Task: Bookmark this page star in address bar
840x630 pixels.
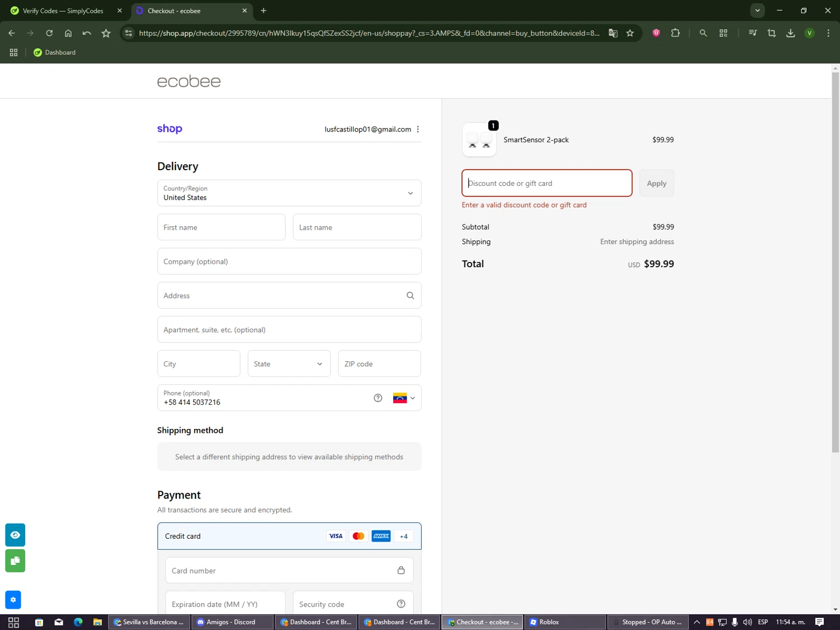Action: [x=630, y=33]
